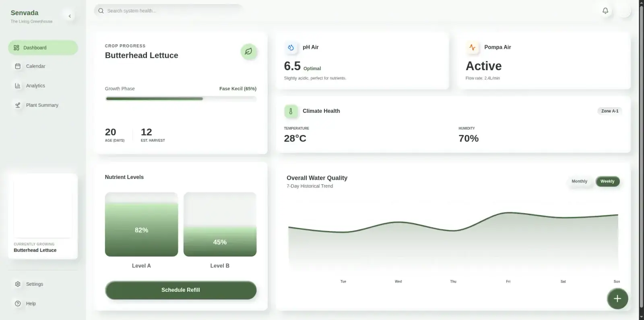
Task: Click the 6.5 pH value
Action: click(292, 66)
